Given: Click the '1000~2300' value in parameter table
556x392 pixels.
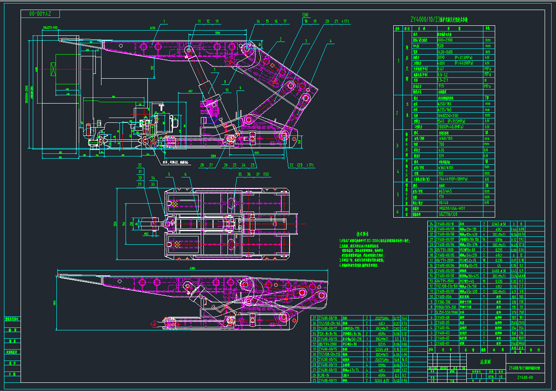Looking at the screenshot, I should point(445,40).
